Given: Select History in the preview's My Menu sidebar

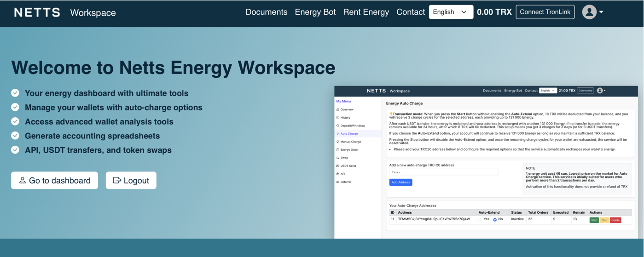Looking at the screenshot, I should tap(345, 118).
